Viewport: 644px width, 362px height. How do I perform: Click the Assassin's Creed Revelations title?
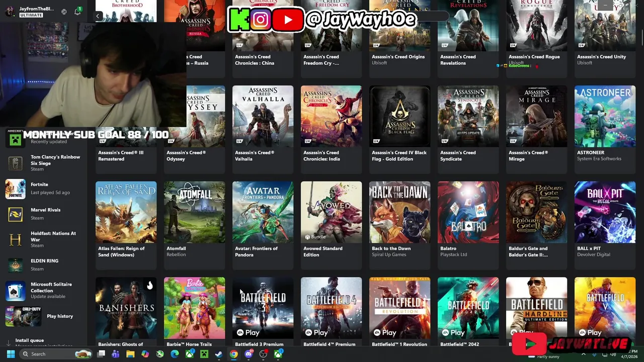tap(458, 60)
